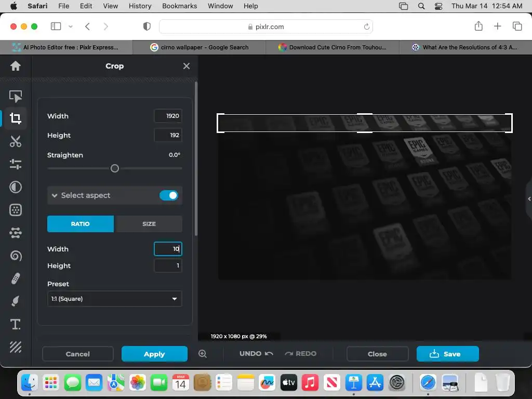Viewport: 532px width, 399px height.
Task: Save the image
Action: point(447,354)
